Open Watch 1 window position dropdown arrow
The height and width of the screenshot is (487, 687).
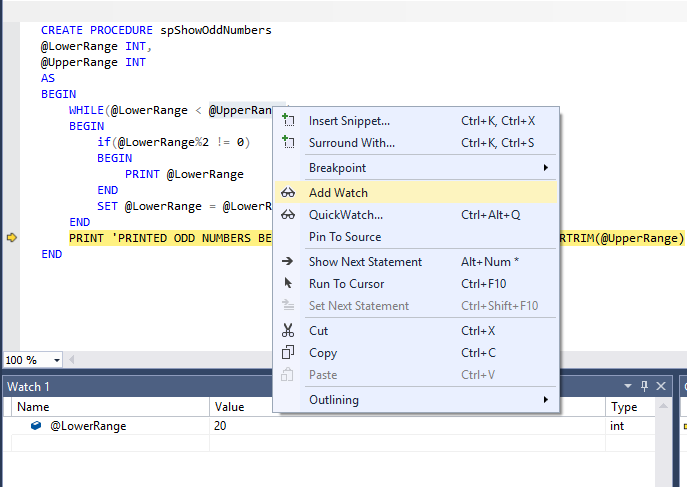[628, 386]
